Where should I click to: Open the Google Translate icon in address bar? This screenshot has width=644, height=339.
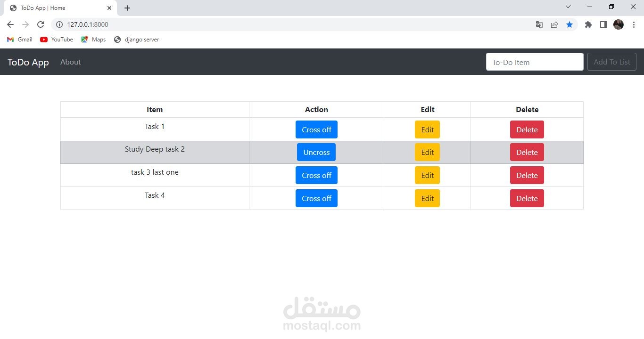pos(539,24)
